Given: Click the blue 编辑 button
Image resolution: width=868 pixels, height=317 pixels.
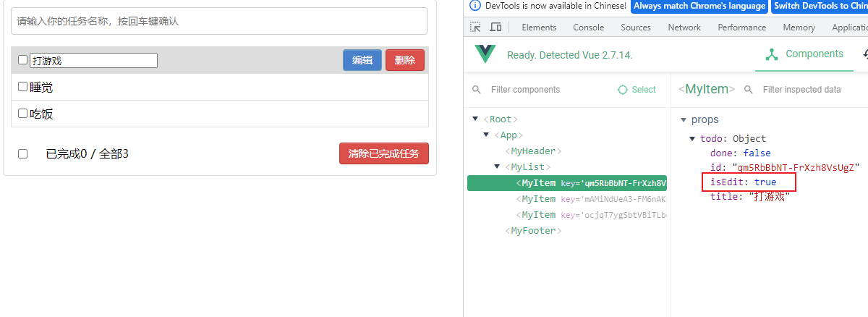Looking at the screenshot, I should point(362,60).
